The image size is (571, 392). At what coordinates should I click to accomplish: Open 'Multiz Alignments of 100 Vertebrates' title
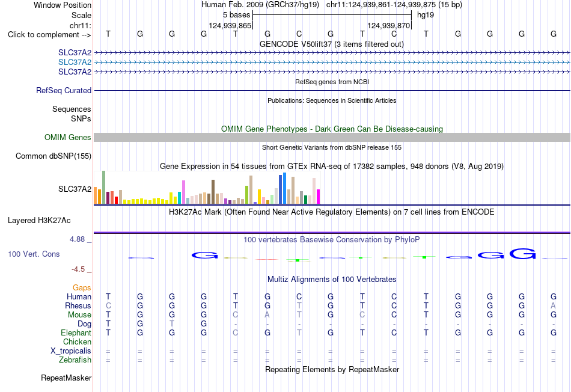point(332,280)
